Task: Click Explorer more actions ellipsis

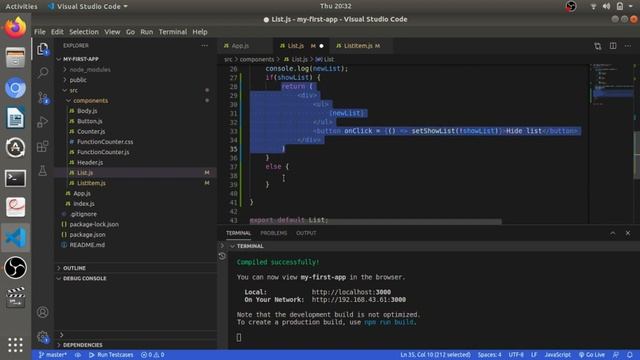Action: point(204,46)
